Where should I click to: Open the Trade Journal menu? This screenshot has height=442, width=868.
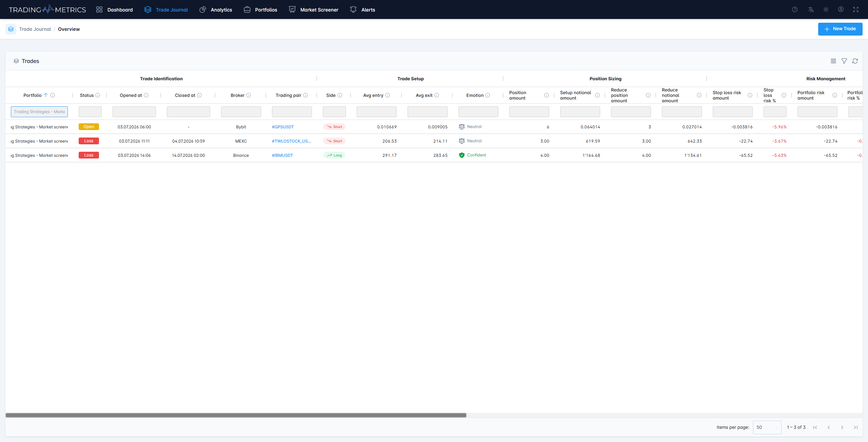pos(166,9)
